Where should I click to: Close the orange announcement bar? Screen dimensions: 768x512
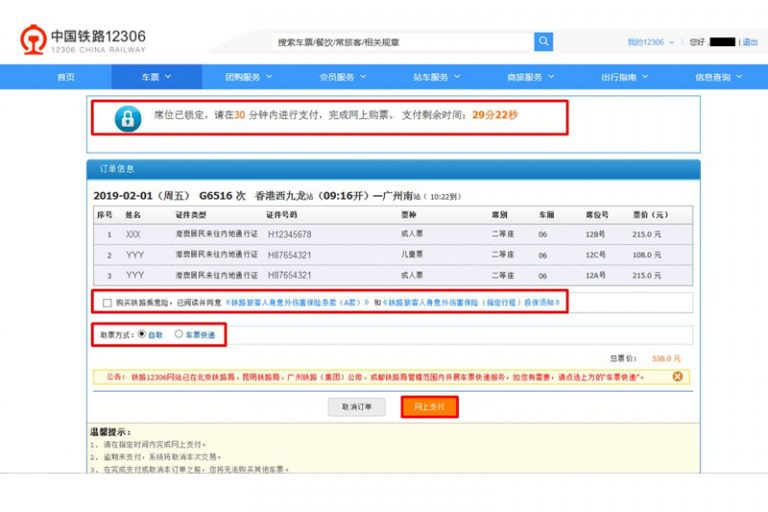[x=677, y=376]
